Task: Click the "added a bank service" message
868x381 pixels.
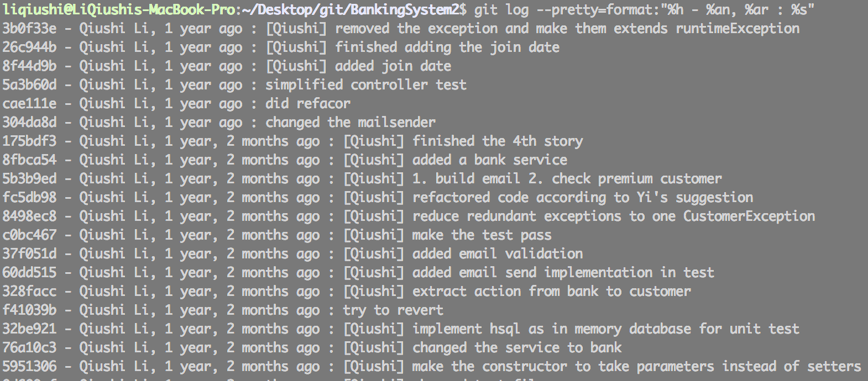Action: 489,160
